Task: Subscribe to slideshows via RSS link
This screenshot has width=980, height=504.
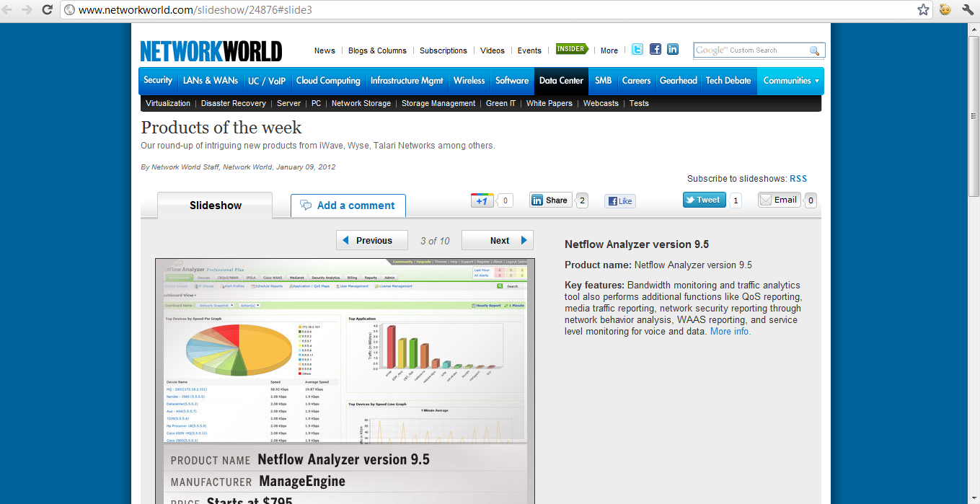Action: 798,179
